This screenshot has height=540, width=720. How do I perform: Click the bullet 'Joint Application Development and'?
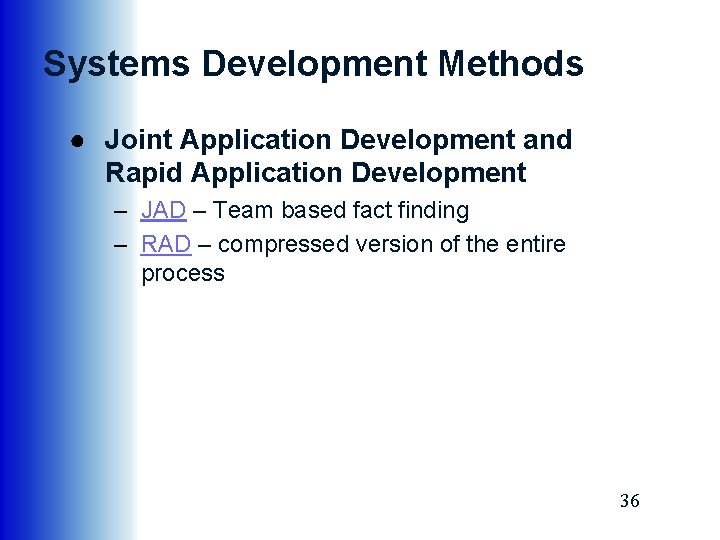[338, 139]
